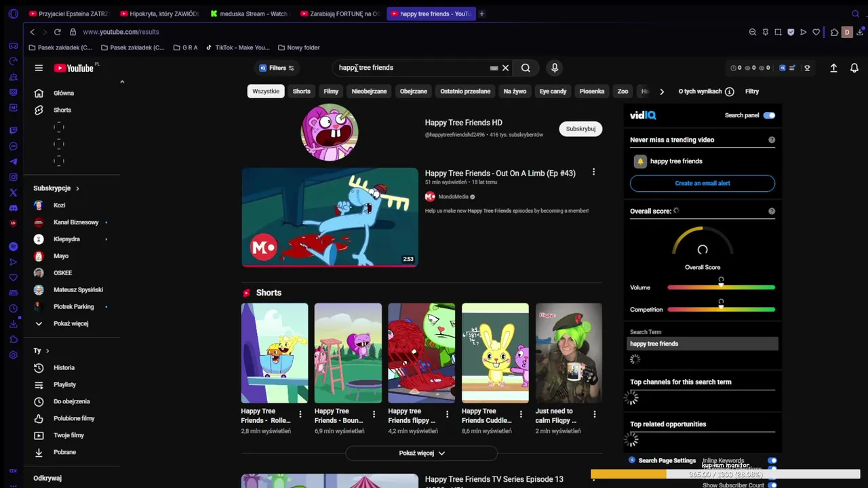Viewport: 868px width, 488px height.
Task: Open X (Twitter) in the browser sidebar
Action: (13, 192)
